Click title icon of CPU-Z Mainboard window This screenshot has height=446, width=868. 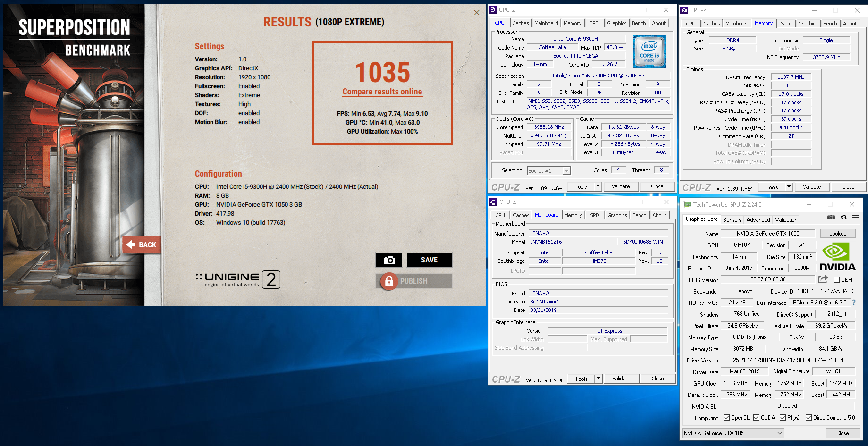(493, 202)
